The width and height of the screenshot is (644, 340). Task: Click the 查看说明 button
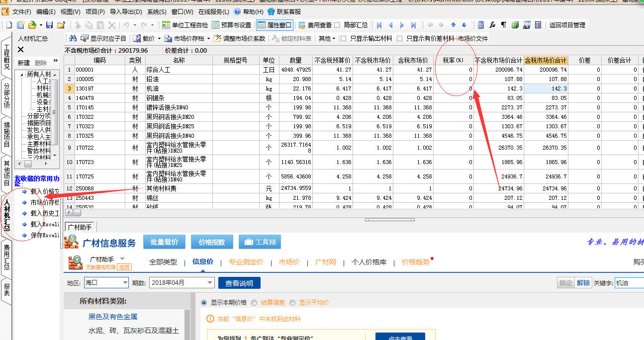[x=239, y=283]
